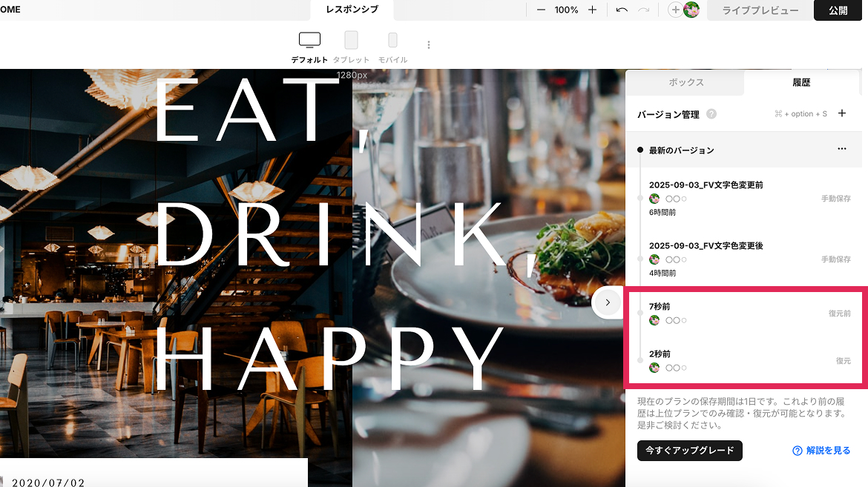
Task: Switch to Tablet device preview
Action: (351, 40)
